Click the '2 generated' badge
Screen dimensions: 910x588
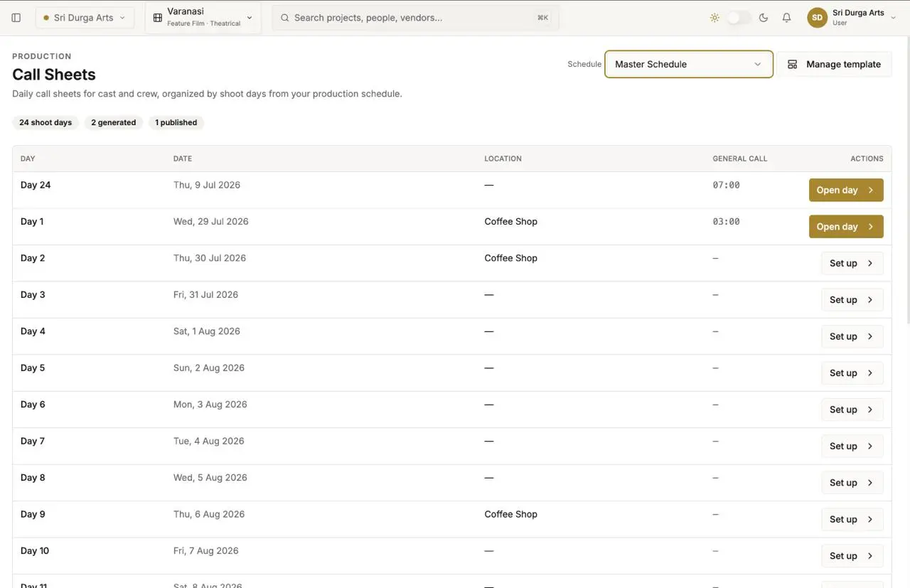tap(114, 122)
